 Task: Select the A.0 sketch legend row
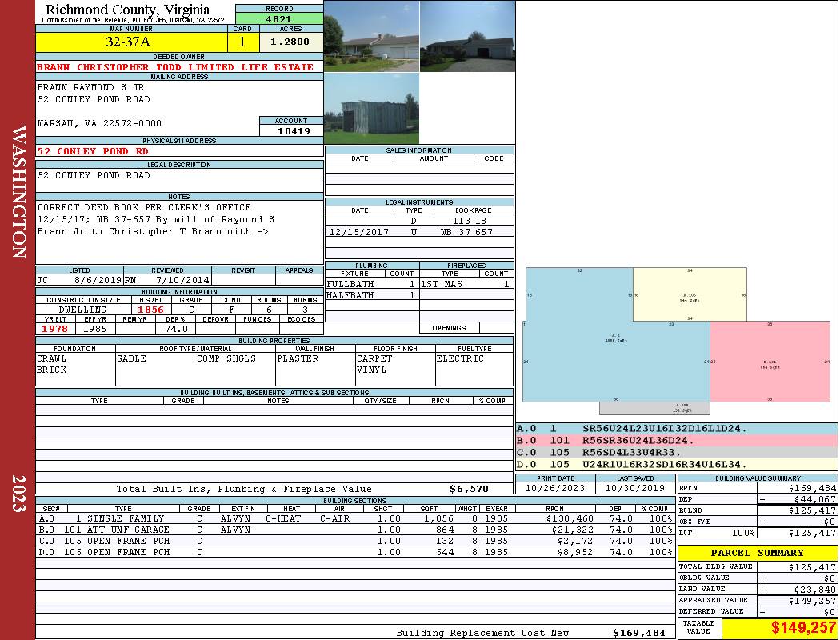[x=676, y=428]
